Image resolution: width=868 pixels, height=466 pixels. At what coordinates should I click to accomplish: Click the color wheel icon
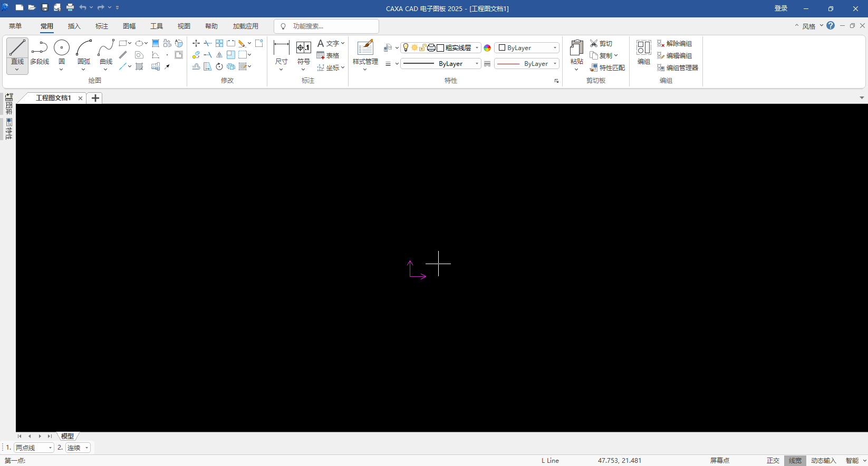(x=487, y=48)
